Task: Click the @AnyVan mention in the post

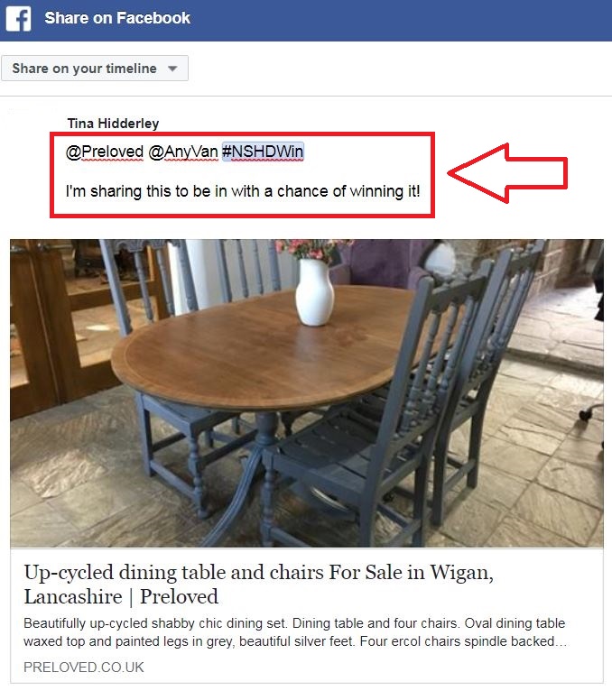Action: pos(183,152)
